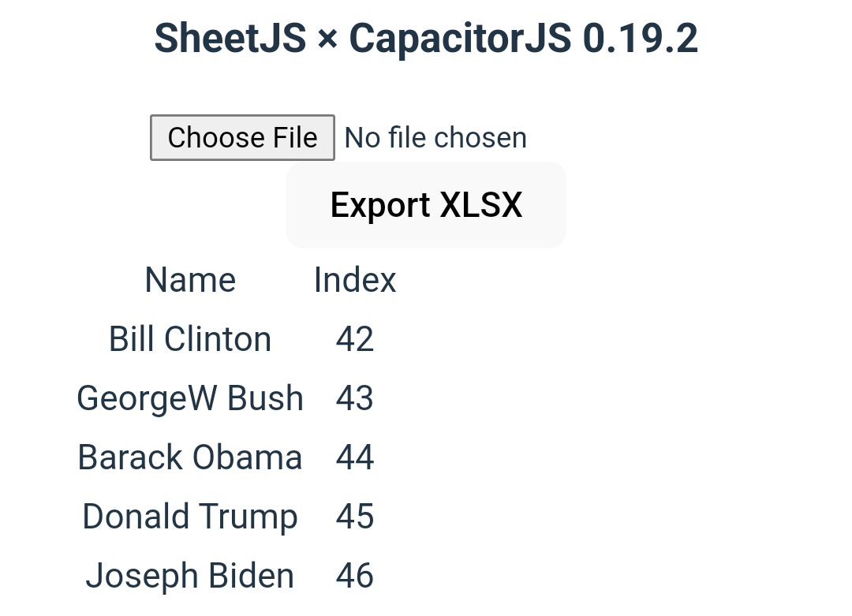Select the Name column header

click(190, 280)
